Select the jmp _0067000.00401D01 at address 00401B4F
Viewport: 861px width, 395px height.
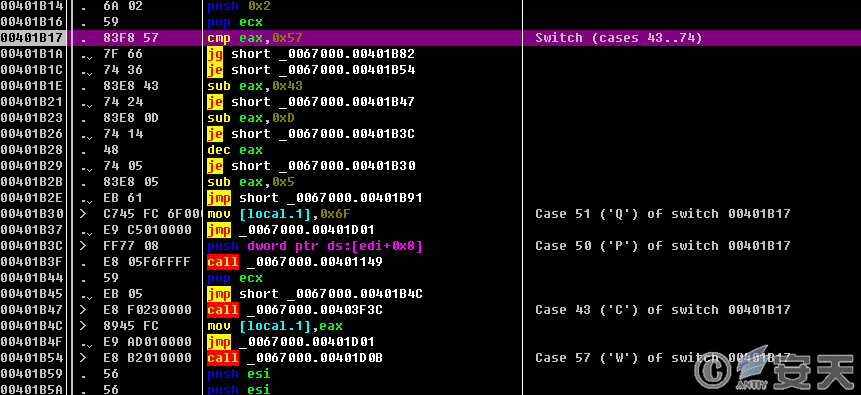tap(290, 342)
